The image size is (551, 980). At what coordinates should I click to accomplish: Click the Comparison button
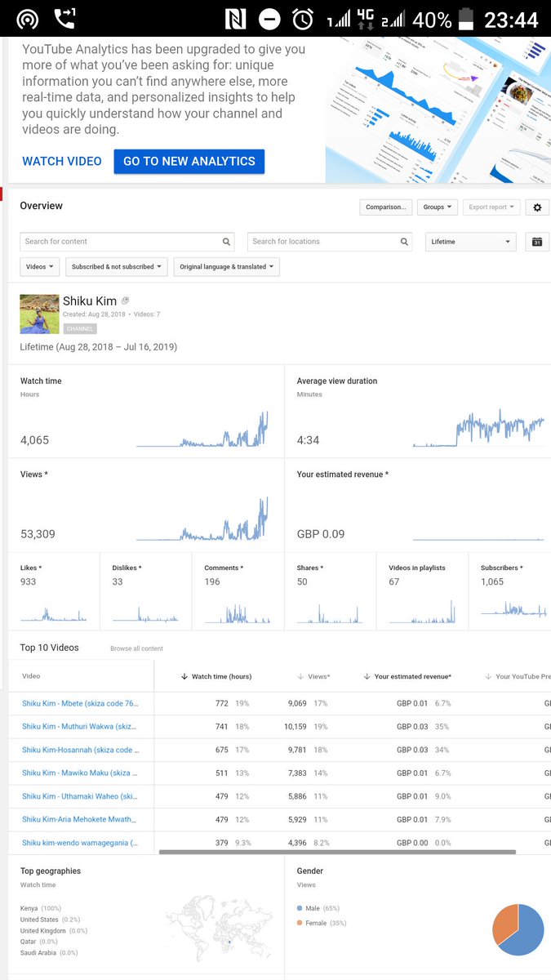click(385, 207)
